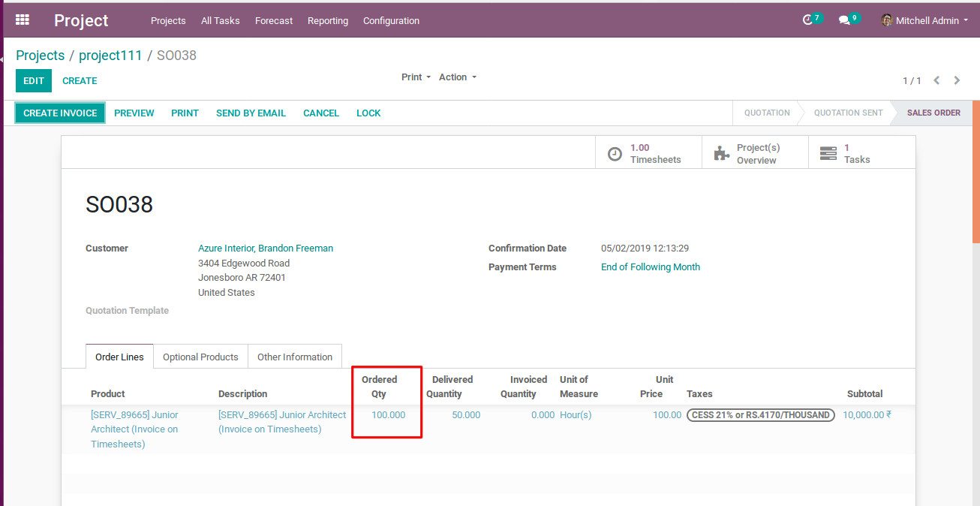This screenshot has width=980, height=506.
Task: Click confirmation date 05/02/2019 12:13:29
Action: pyautogui.click(x=645, y=248)
